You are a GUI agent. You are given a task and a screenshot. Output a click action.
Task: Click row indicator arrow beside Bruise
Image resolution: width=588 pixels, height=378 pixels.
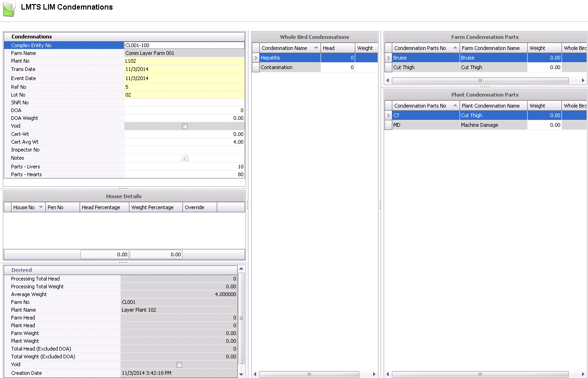pos(388,58)
